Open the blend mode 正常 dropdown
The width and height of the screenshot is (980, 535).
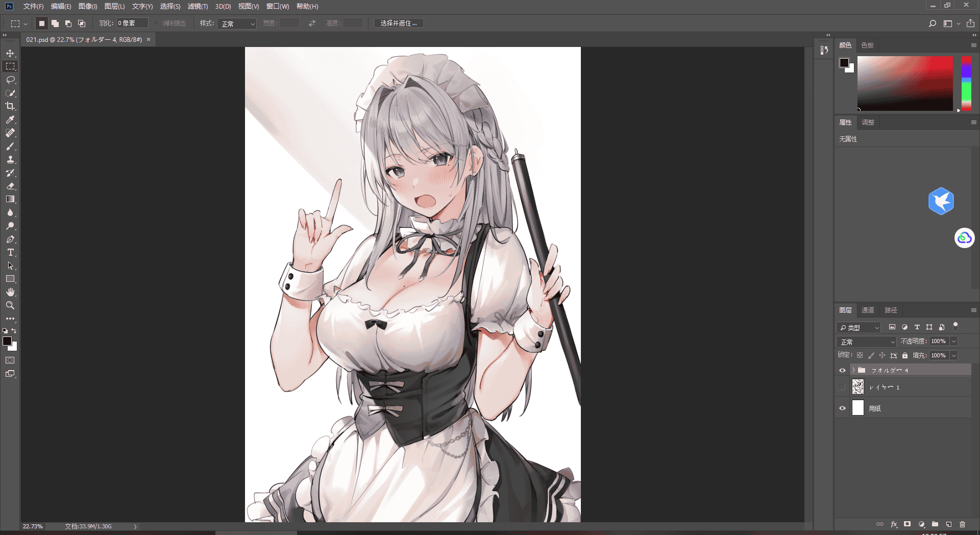(867, 342)
